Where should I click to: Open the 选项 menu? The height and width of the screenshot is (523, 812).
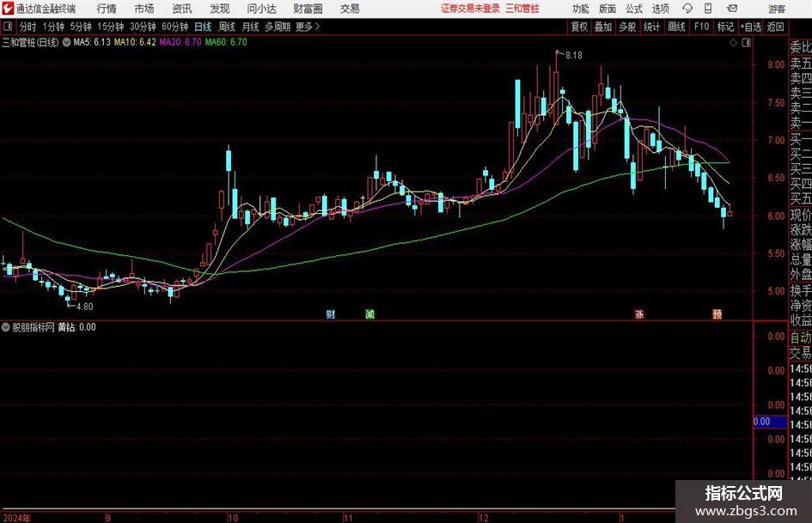point(660,9)
